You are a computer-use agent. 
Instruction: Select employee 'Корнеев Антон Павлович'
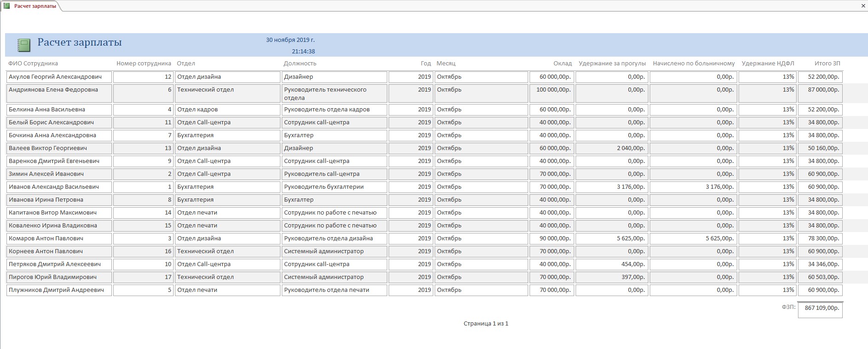coord(59,251)
